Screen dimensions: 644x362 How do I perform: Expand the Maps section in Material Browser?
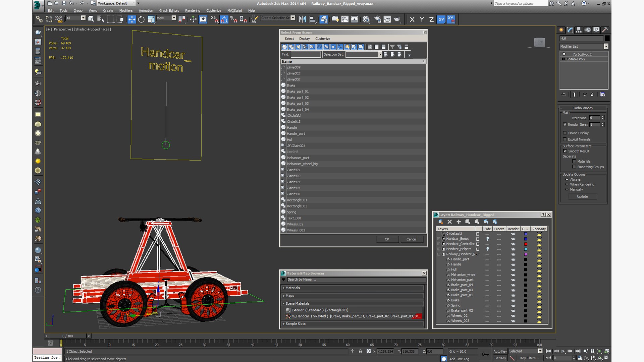click(353, 296)
